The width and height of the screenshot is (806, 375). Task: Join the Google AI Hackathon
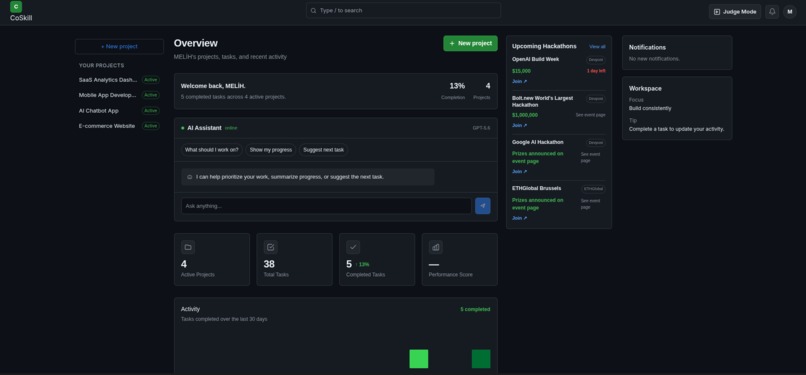[519, 172]
